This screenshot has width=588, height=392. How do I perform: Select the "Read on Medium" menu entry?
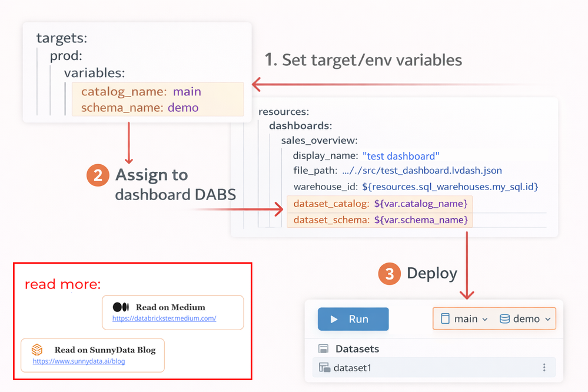[x=171, y=307]
